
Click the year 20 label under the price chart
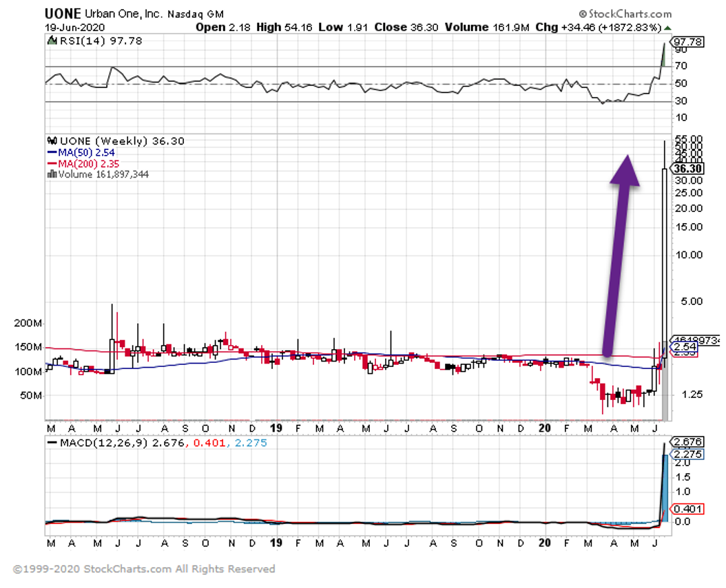point(545,428)
